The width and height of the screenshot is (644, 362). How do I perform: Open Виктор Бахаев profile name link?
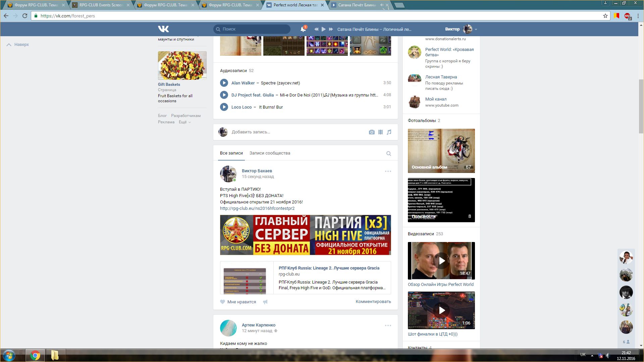click(x=257, y=171)
